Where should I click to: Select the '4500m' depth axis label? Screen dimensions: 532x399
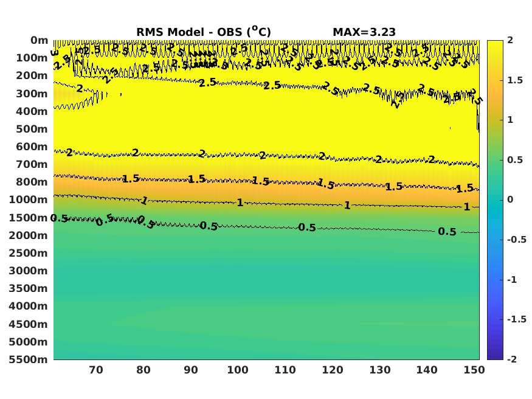(29, 324)
